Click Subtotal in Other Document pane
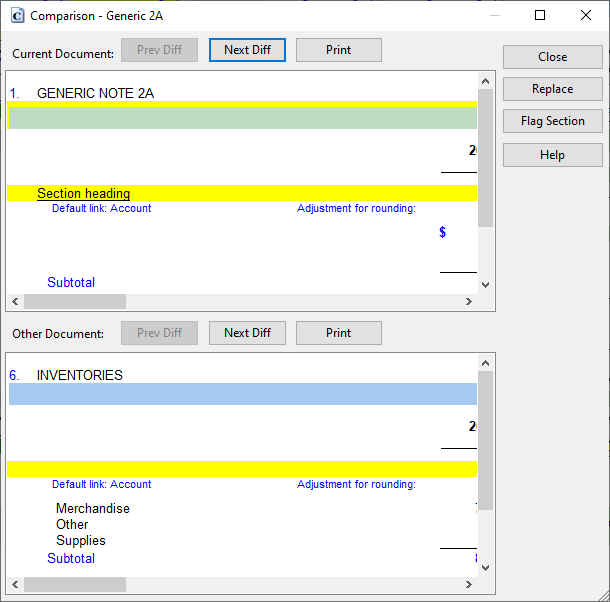 point(71,558)
